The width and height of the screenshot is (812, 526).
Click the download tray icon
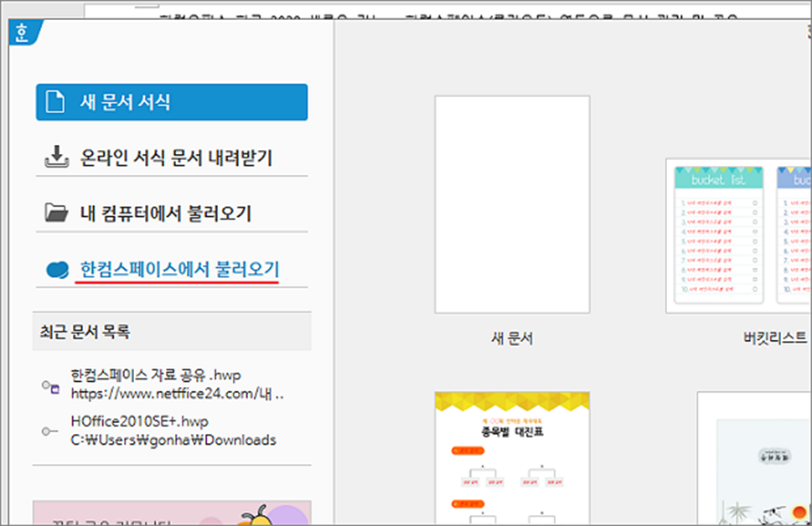pyautogui.click(x=56, y=157)
